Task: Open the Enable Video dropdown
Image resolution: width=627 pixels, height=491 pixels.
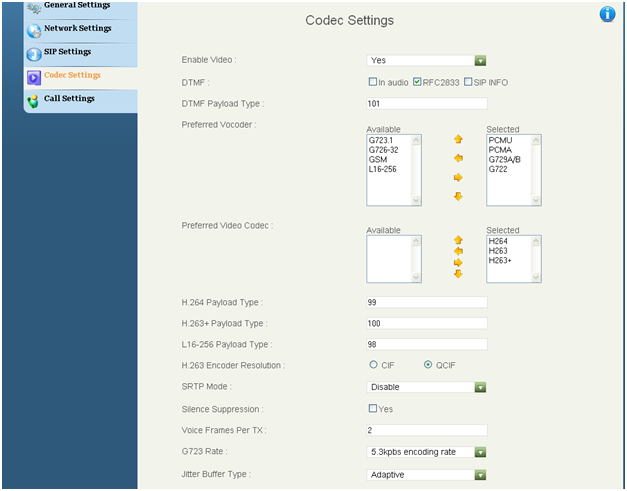Action: coord(426,60)
